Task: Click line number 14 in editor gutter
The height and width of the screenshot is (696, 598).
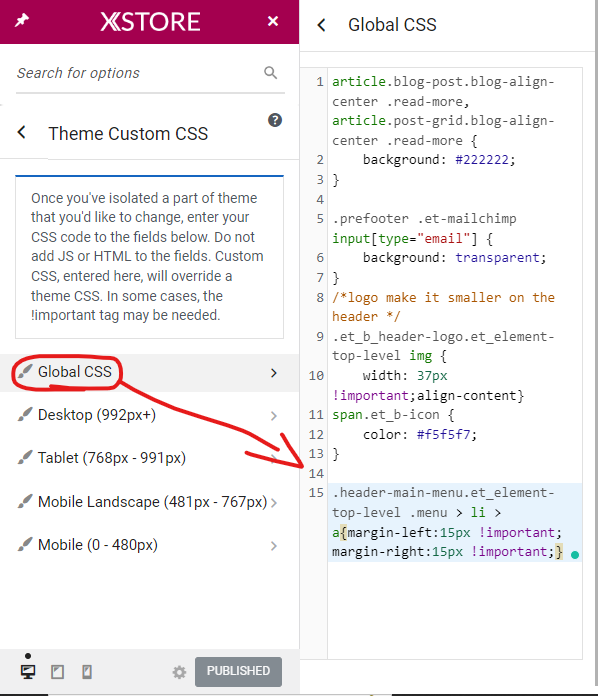Action: coord(316,474)
